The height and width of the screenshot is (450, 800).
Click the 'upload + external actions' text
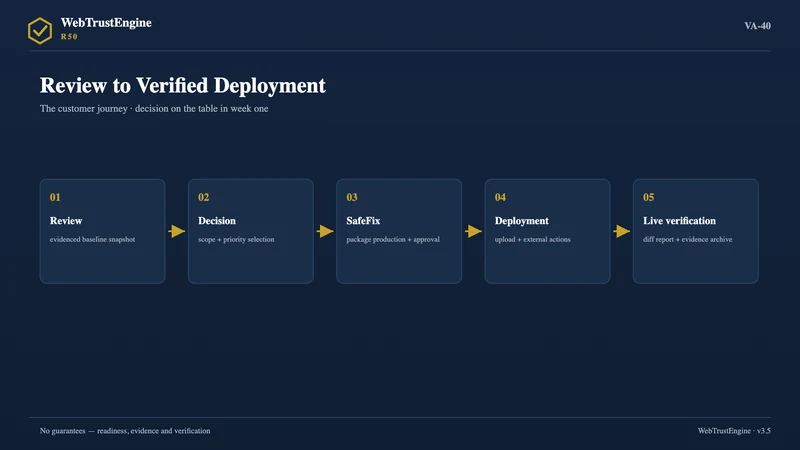tap(533, 239)
